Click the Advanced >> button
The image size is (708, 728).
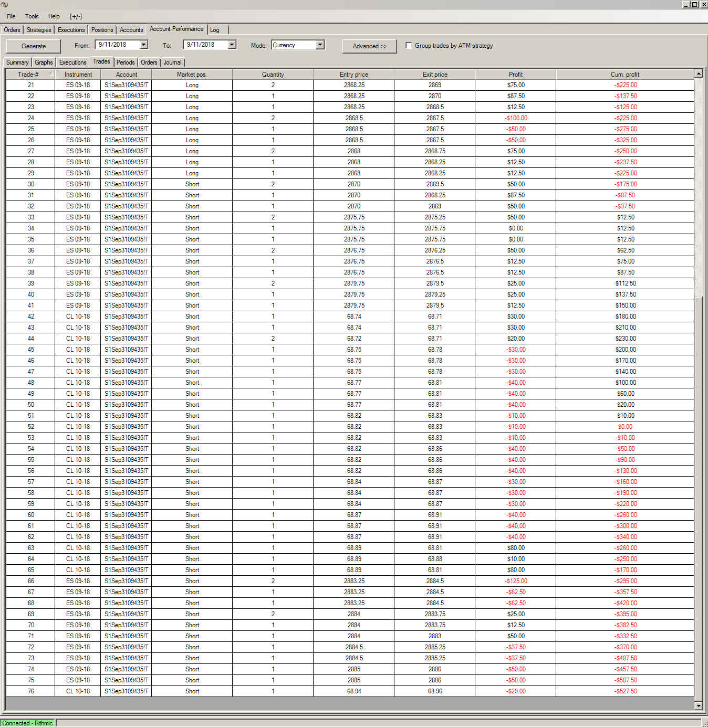click(x=370, y=46)
